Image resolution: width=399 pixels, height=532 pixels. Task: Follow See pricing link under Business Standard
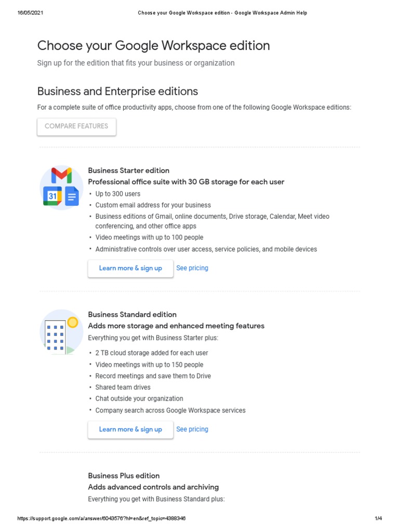pos(192,429)
